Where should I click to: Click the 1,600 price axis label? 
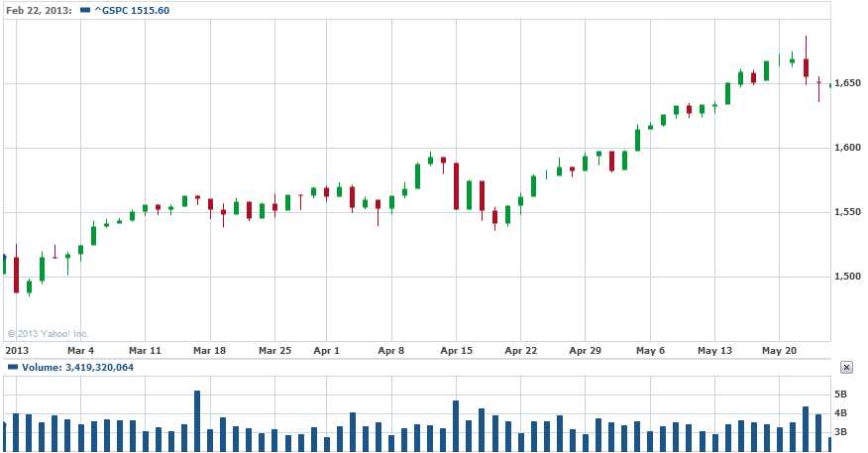point(848,148)
